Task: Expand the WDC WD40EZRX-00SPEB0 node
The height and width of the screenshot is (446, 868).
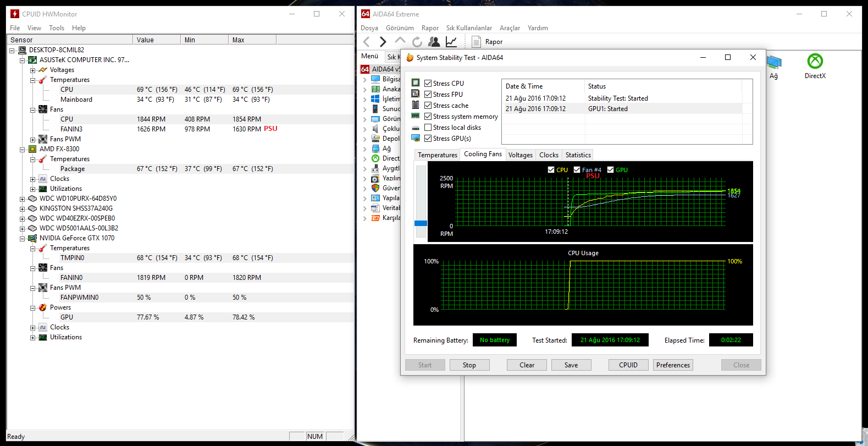Action: point(22,218)
